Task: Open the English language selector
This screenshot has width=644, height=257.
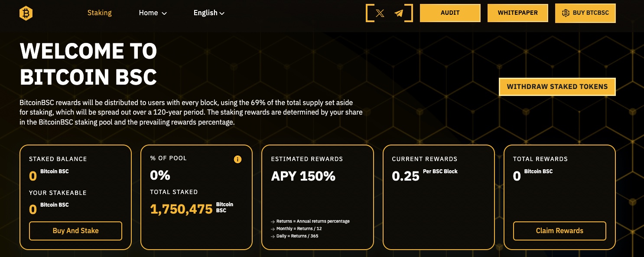Action: click(x=209, y=13)
